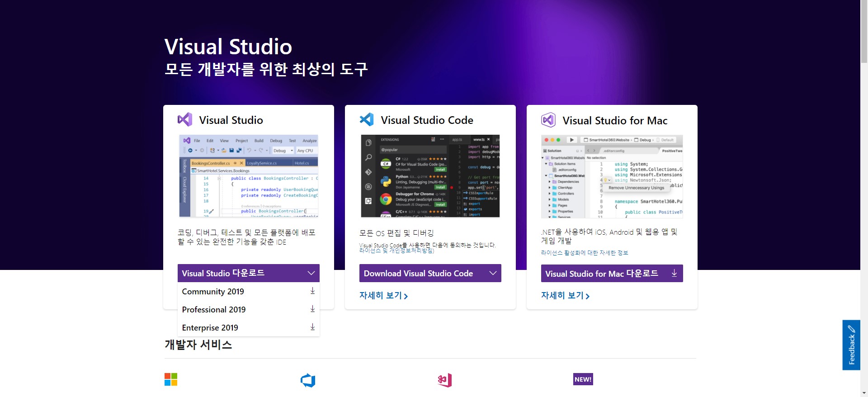
Task: Collapse the Visual Studio 다운로드 dropdown chevron
Action: (x=311, y=273)
